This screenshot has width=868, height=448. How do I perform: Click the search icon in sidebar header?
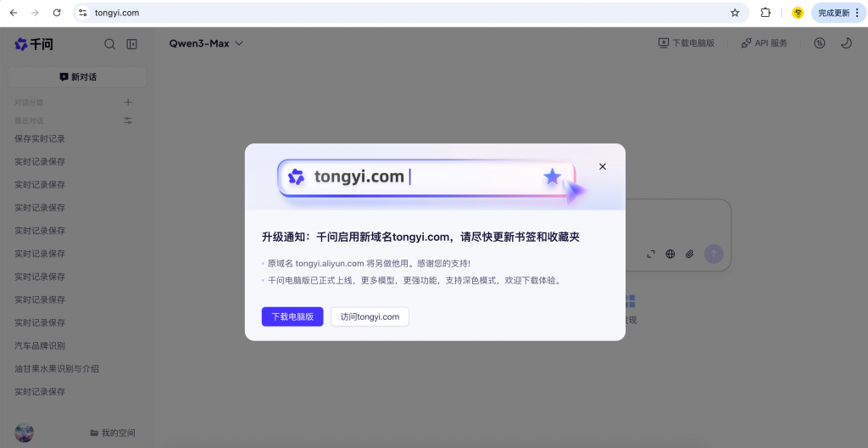[x=109, y=44]
